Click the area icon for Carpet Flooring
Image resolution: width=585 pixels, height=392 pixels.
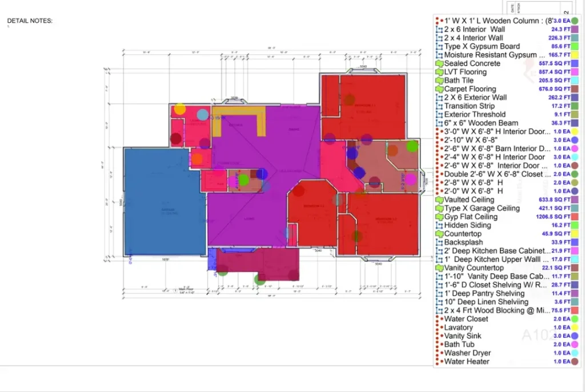coord(439,89)
